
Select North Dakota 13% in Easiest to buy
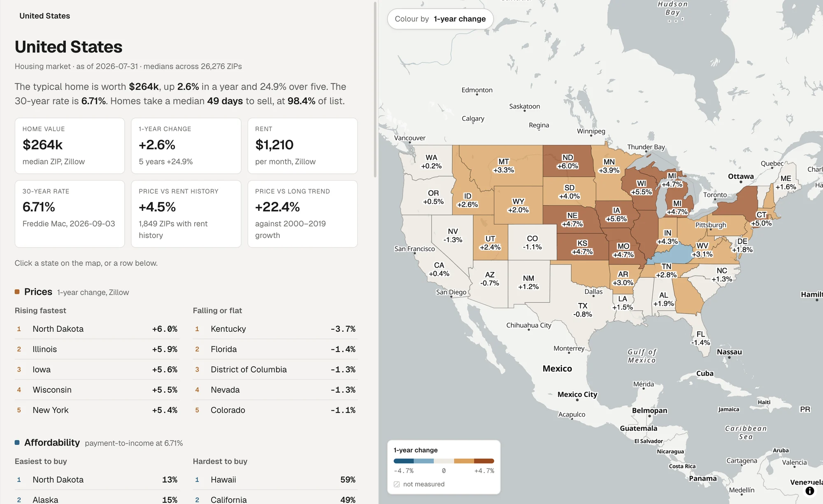[97, 480]
